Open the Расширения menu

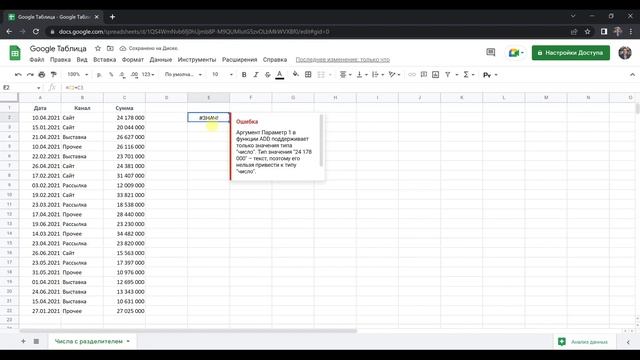240,60
